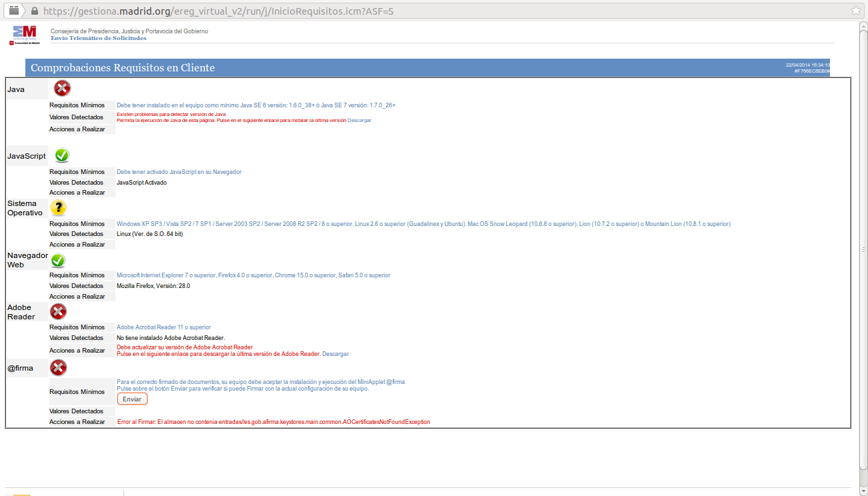Click the site identity icon left of padlock
Viewport: 868px width, 496px height.
click(13, 10)
